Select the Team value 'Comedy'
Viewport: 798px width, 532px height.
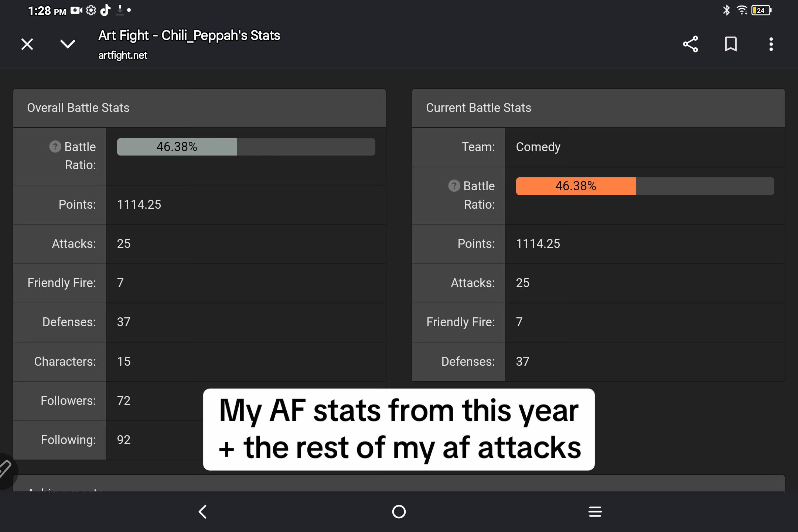tap(538, 147)
